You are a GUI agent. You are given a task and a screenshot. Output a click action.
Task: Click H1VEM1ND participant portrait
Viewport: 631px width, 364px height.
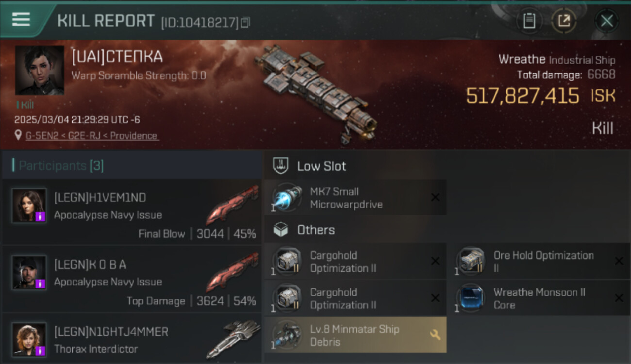click(29, 205)
